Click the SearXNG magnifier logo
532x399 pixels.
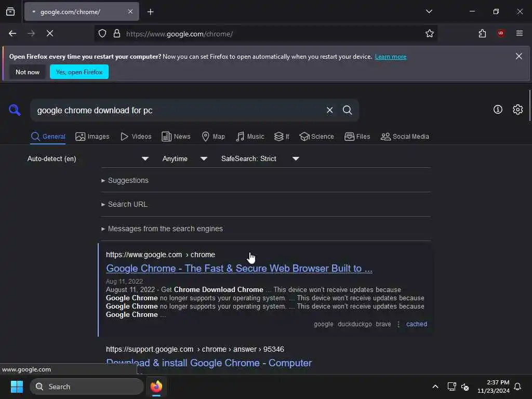tap(15, 110)
